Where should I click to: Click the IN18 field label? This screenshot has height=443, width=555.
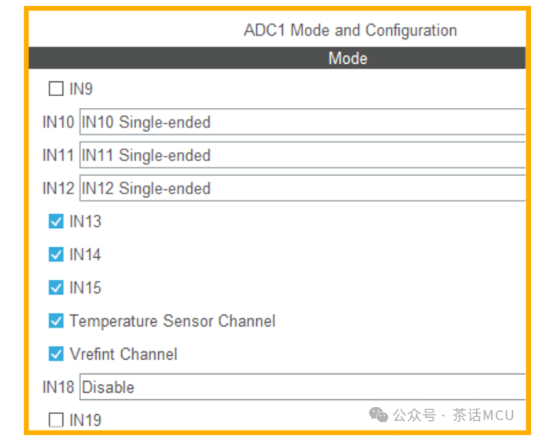tap(58, 387)
